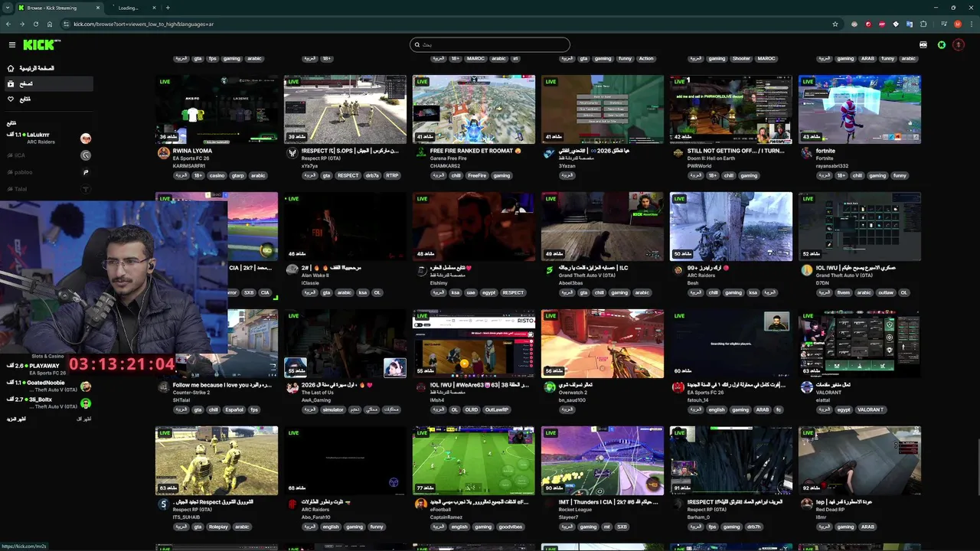Switch to the Browse - Kick Streaming tab
This screenshot has width=980, height=551.
(59, 8)
